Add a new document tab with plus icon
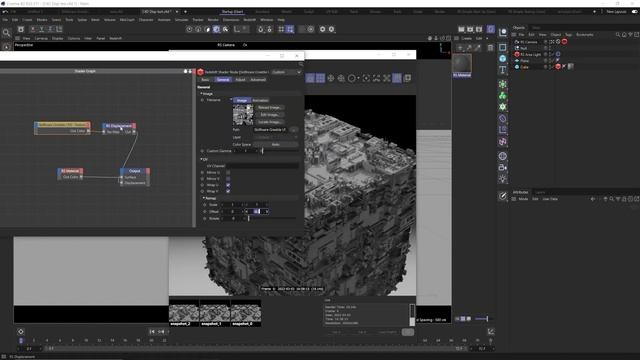Screen dimensions: 640x360 tap(185, 12)
